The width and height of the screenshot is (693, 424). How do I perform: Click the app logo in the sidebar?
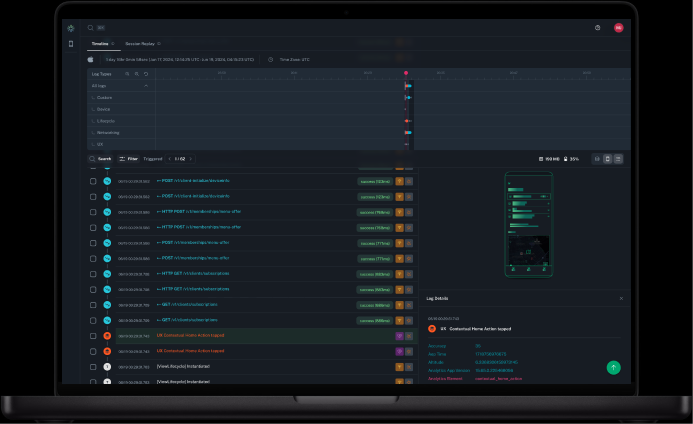71,28
